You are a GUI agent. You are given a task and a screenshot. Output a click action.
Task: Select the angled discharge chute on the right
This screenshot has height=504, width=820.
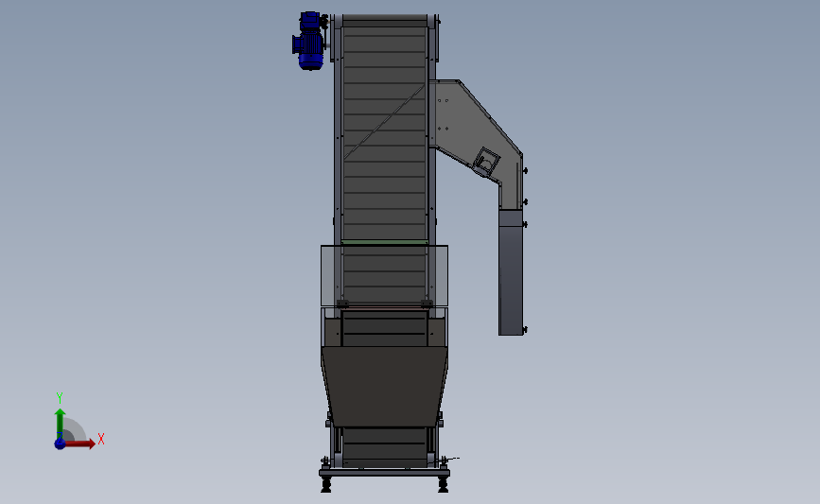point(479,139)
